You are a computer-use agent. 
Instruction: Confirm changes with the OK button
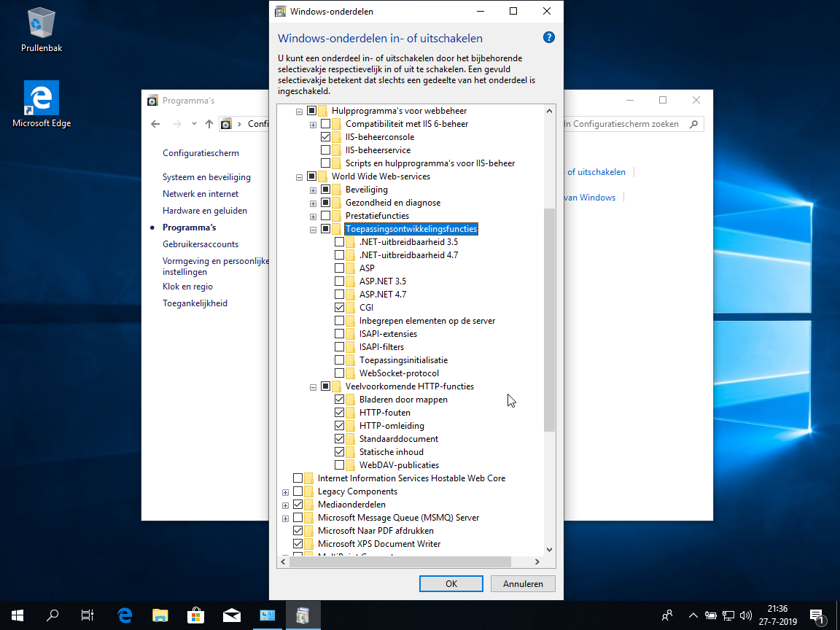(451, 583)
